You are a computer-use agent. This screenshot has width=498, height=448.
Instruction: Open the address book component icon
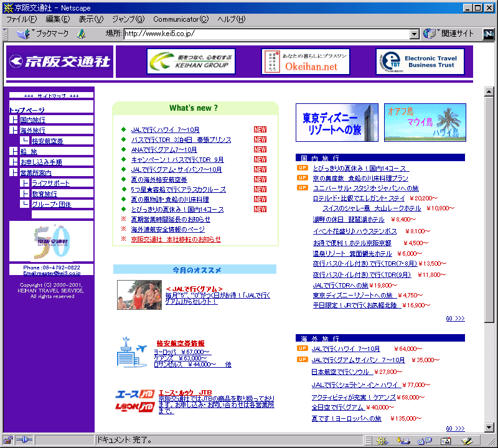[446, 441]
